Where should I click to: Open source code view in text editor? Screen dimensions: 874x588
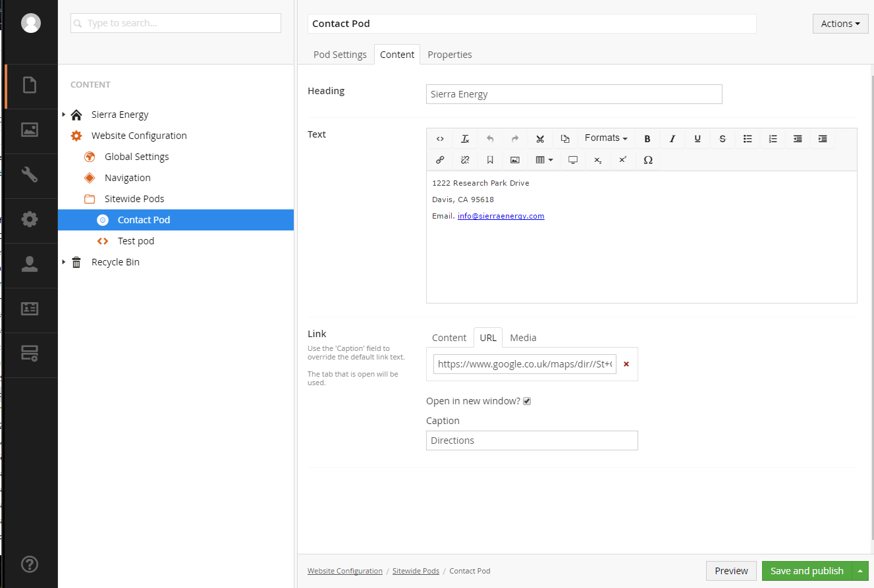(x=440, y=139)
